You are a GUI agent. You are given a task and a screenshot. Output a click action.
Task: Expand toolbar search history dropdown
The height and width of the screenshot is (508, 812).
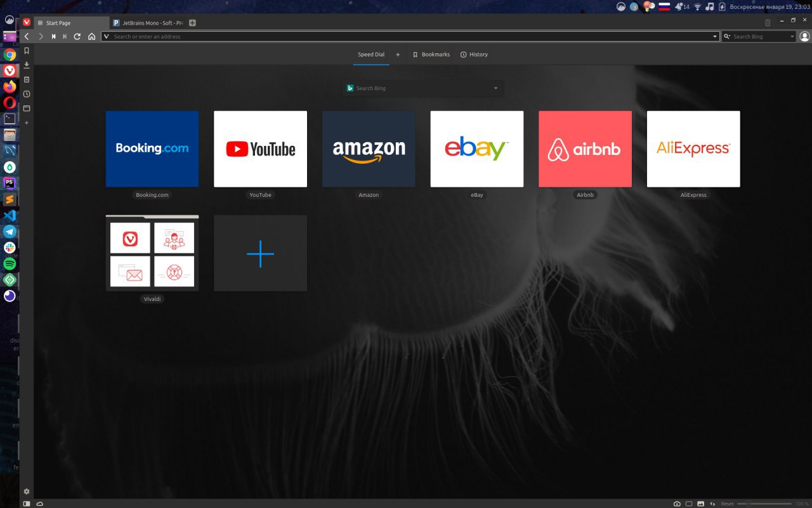point(792,37)
